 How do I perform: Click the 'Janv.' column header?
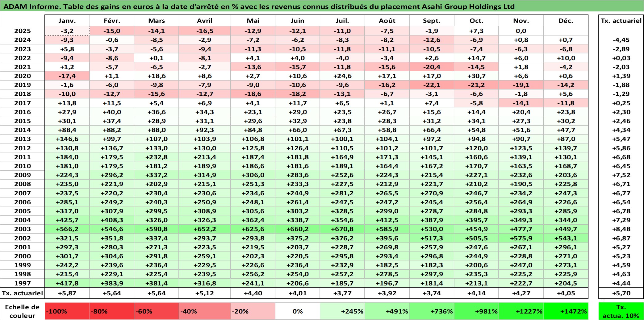pyautogui.click(x=67, y=21)
